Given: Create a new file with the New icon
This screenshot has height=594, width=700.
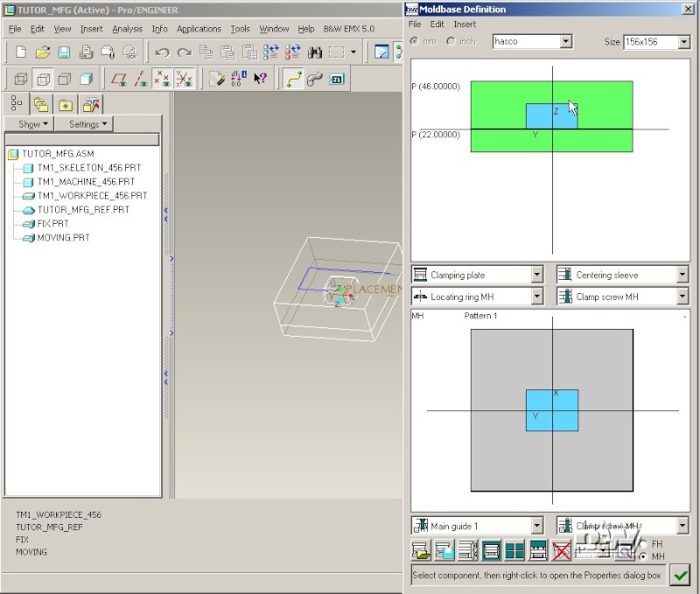Looking at the screenshot, I should (20, 52).
